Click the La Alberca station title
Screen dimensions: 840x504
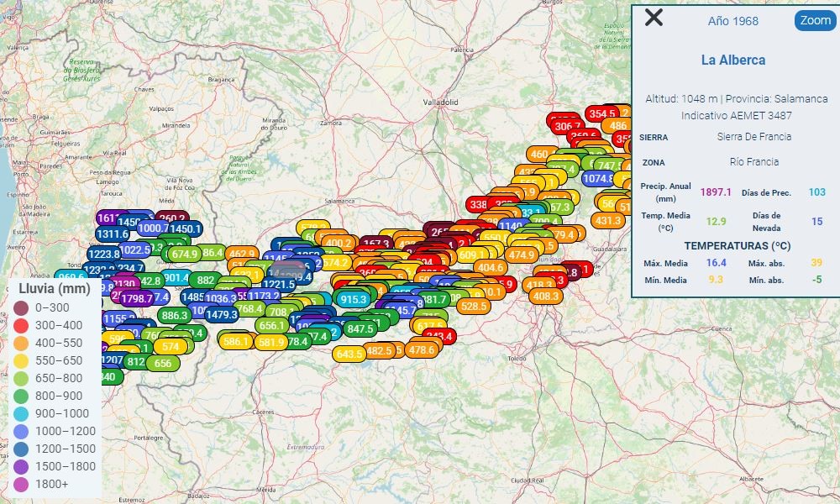[x=733, y=60]
